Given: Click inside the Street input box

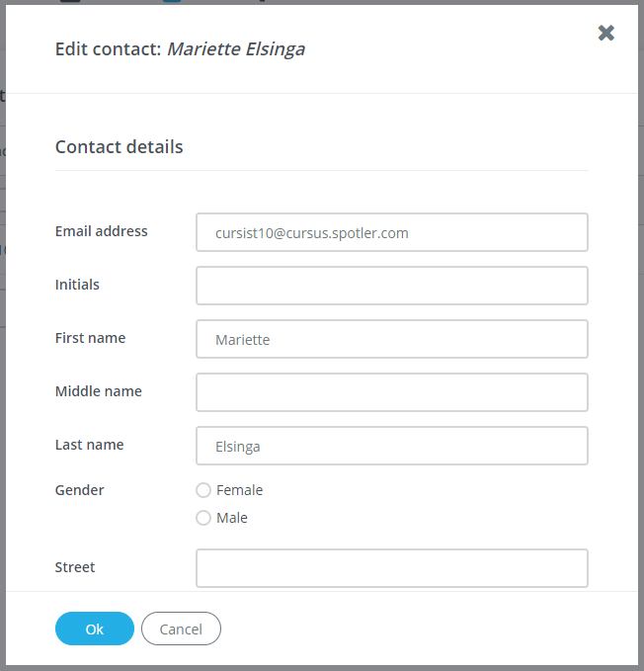Looking at the screenshot, I should 392,568.
